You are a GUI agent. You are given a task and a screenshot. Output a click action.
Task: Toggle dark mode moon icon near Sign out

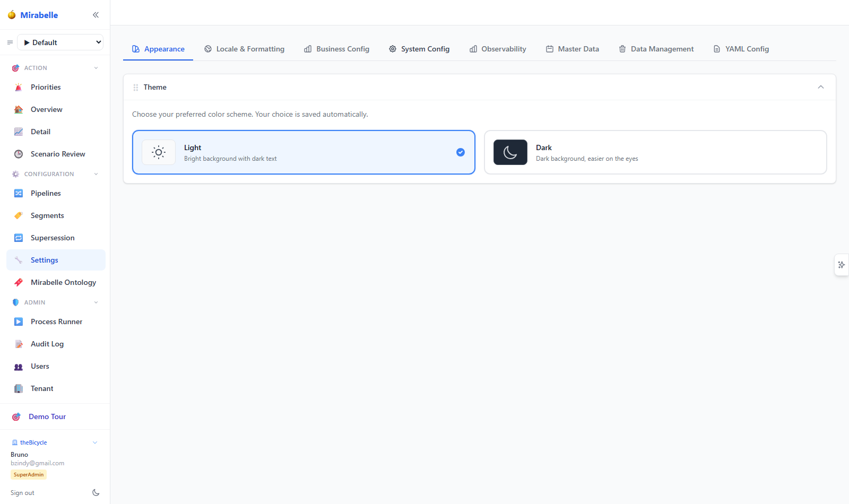96,493
